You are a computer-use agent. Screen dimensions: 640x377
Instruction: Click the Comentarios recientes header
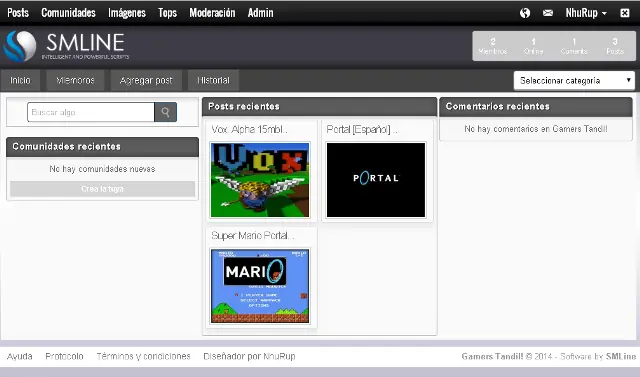click(x=536, y=106)
